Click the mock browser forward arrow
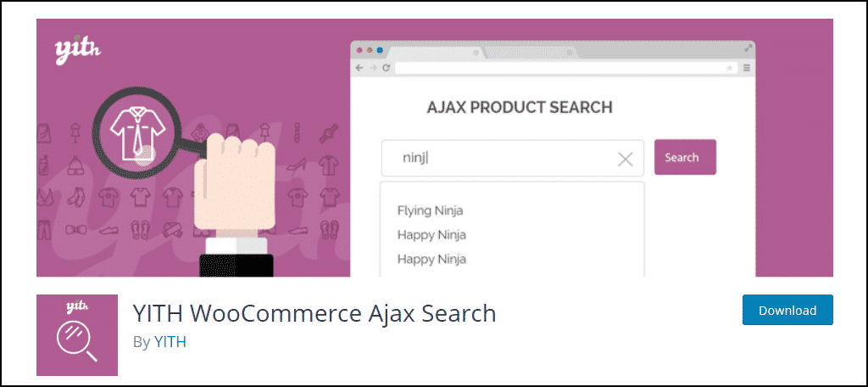 pyautogui.click(x=374, y=68)
